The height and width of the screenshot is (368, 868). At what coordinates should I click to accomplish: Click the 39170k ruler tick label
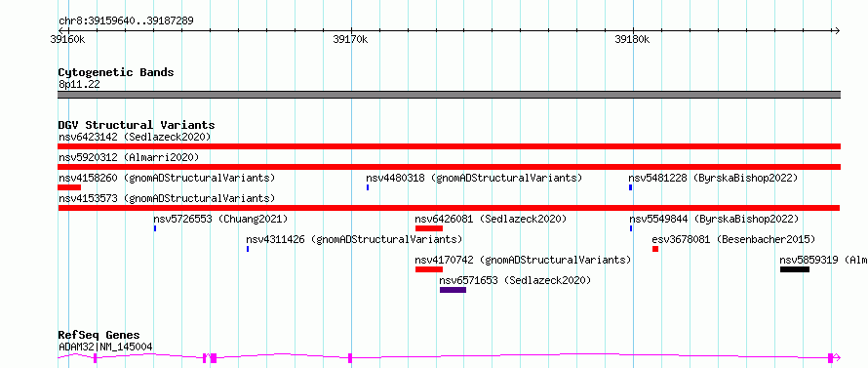point(351,39)
